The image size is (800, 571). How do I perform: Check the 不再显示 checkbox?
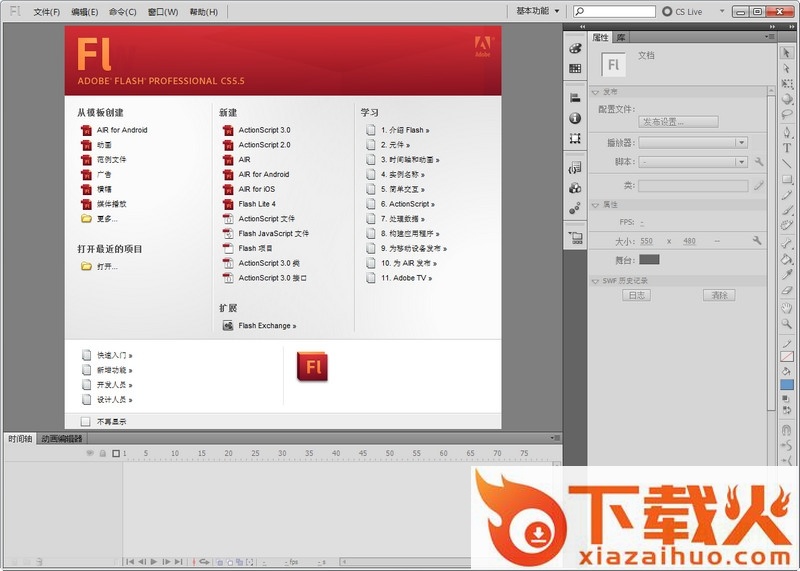tap(85, 421)
